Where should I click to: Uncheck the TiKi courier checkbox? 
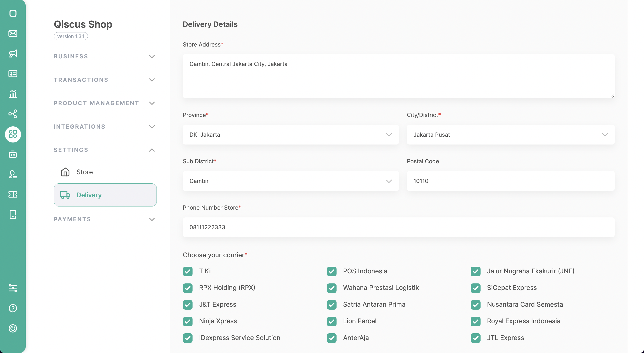coord(188,271)
